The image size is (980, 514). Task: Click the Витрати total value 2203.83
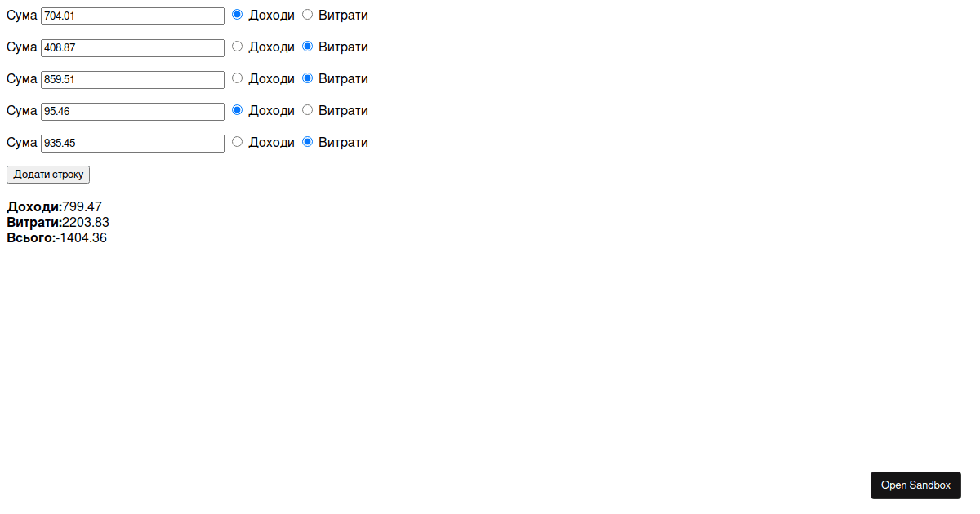tap(86, 223)
